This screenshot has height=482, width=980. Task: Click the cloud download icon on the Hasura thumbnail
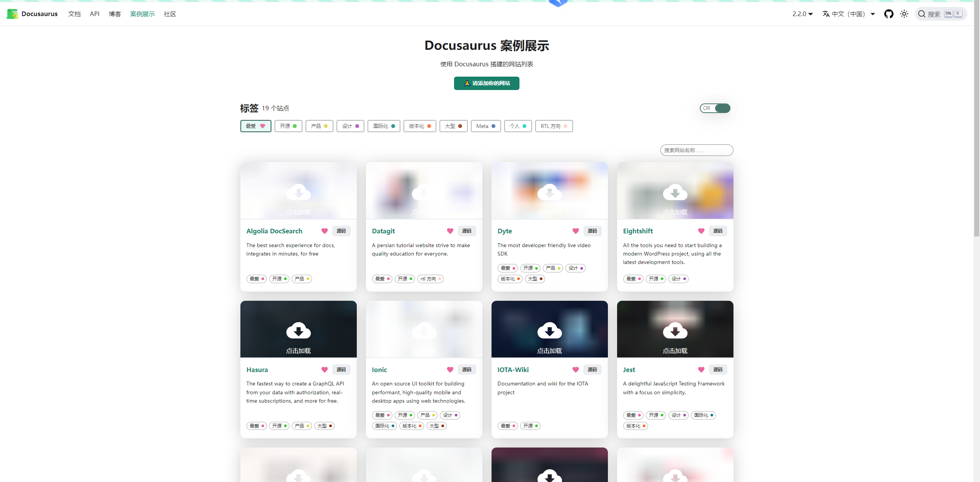pyautogui.click(x=298, y=331)
